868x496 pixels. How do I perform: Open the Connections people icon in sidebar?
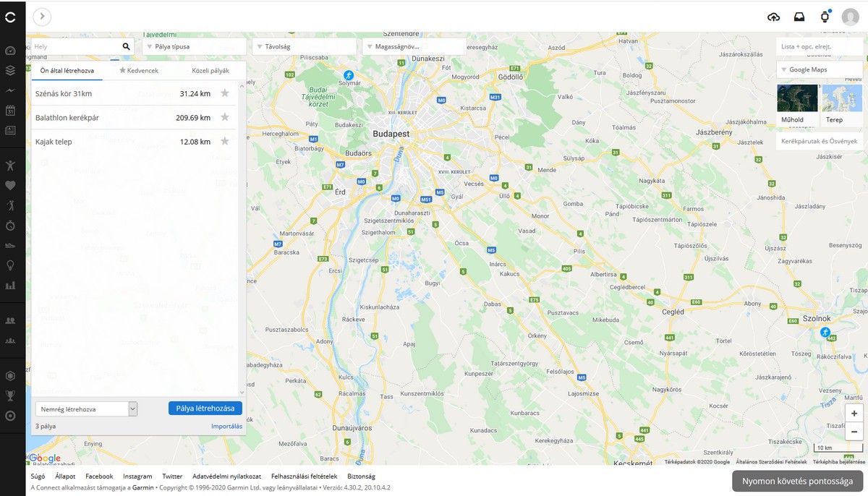pos(10,320)
